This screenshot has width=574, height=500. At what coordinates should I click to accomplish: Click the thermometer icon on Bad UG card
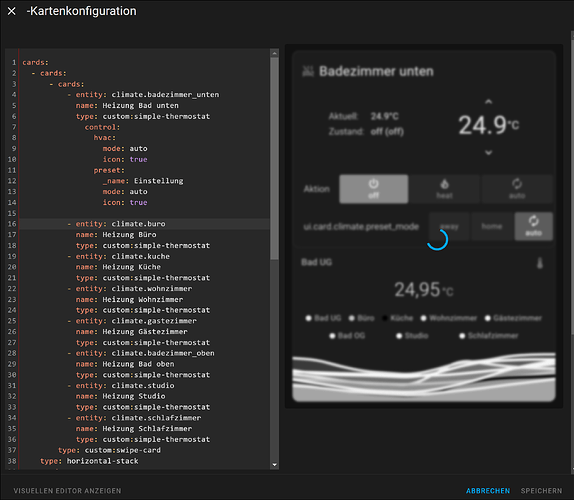[540, 262]
